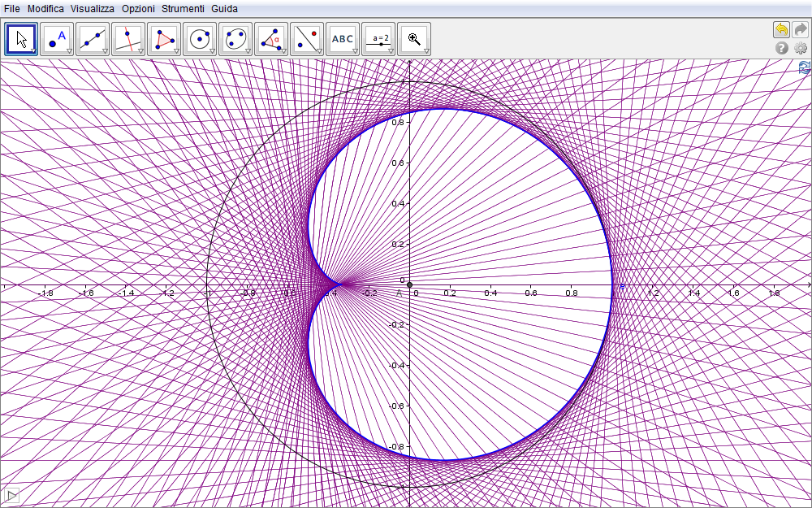
Task: Open the Visualizza menu
Action: click(x=93, y=9)
